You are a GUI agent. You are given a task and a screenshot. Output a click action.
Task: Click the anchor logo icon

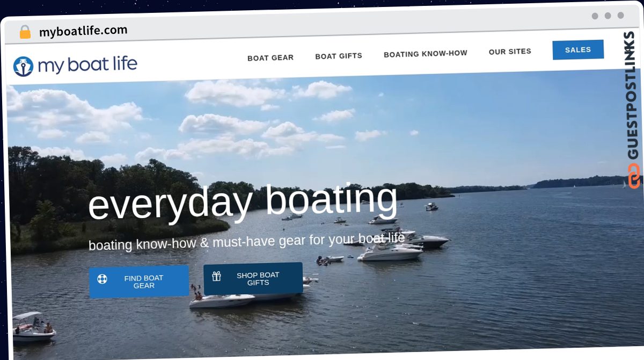(x=23, y=67)
